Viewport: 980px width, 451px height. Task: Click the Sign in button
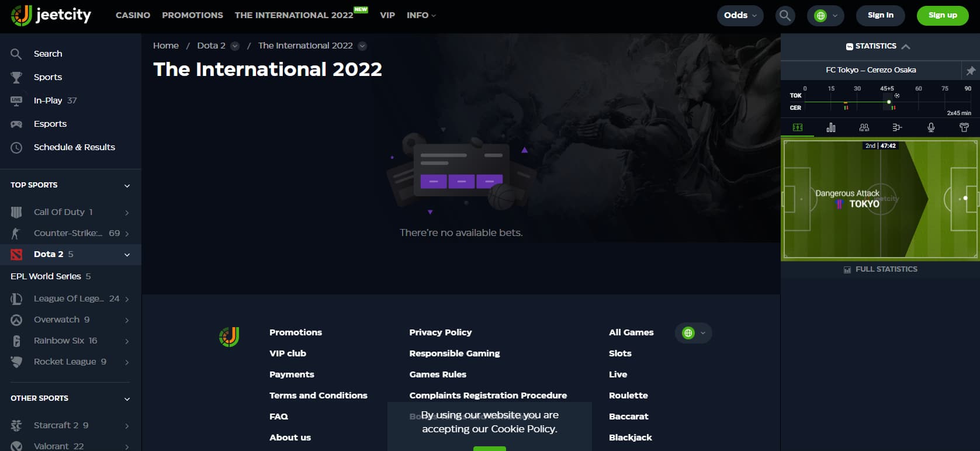[x=880, y=16]
